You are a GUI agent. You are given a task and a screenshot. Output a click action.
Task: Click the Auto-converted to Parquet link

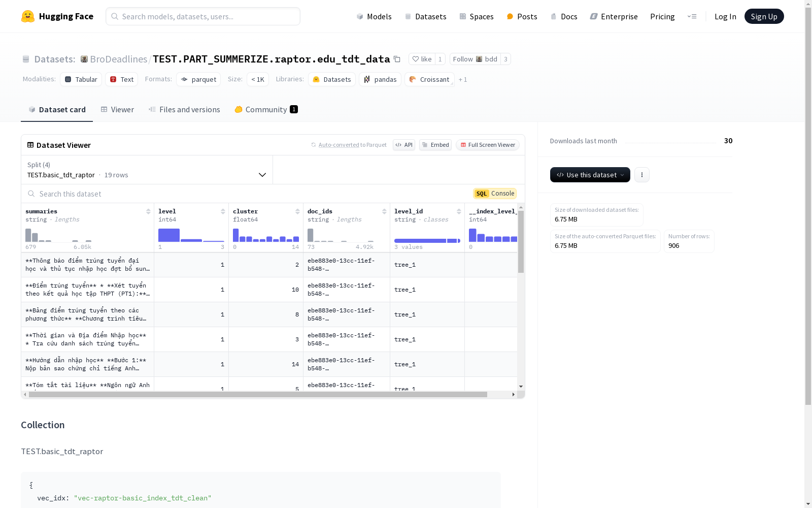[353, 145]
